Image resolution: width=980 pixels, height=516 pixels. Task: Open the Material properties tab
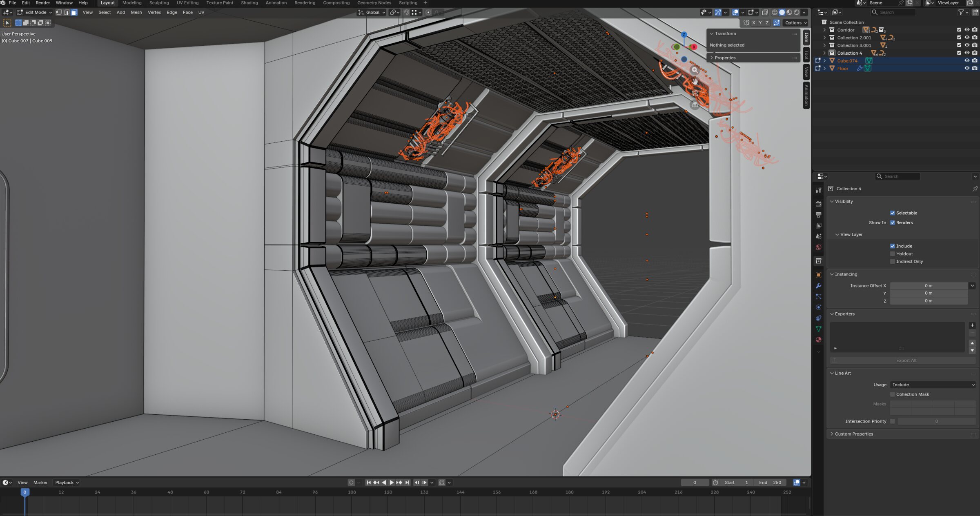[x=818, y=340]
